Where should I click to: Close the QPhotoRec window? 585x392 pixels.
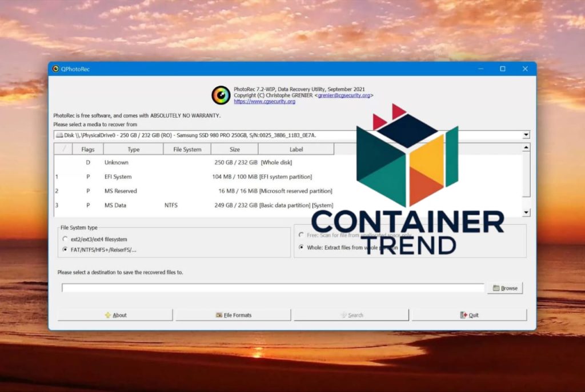(x=525, y=69)
